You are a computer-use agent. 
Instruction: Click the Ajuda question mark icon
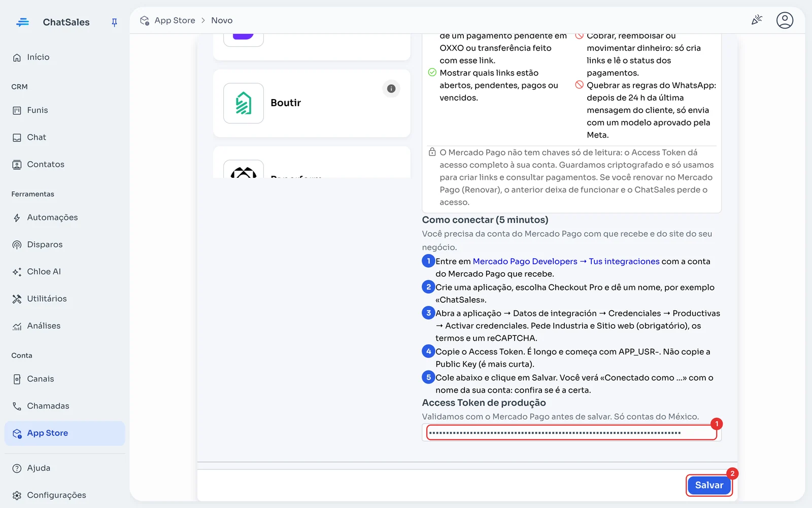point(17,468)
